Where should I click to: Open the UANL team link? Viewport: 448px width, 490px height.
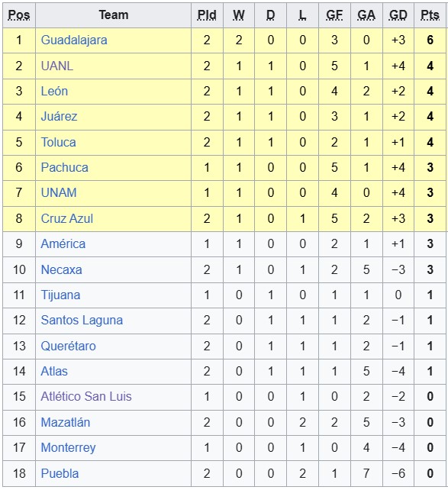(57, 66)
